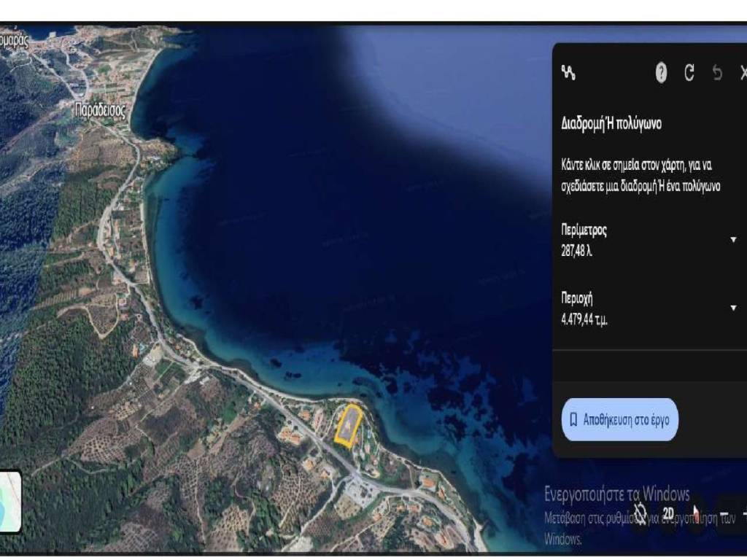Restart the measurement with the circular arrow

tap(689, 72)
